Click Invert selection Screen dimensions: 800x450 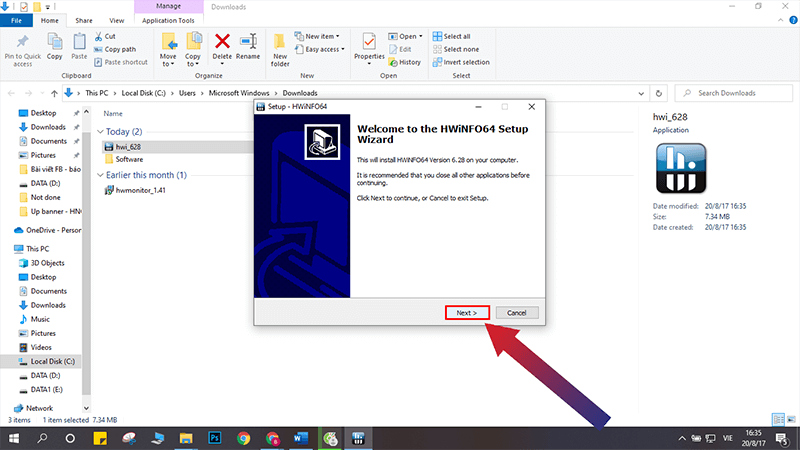pos(461,62)
